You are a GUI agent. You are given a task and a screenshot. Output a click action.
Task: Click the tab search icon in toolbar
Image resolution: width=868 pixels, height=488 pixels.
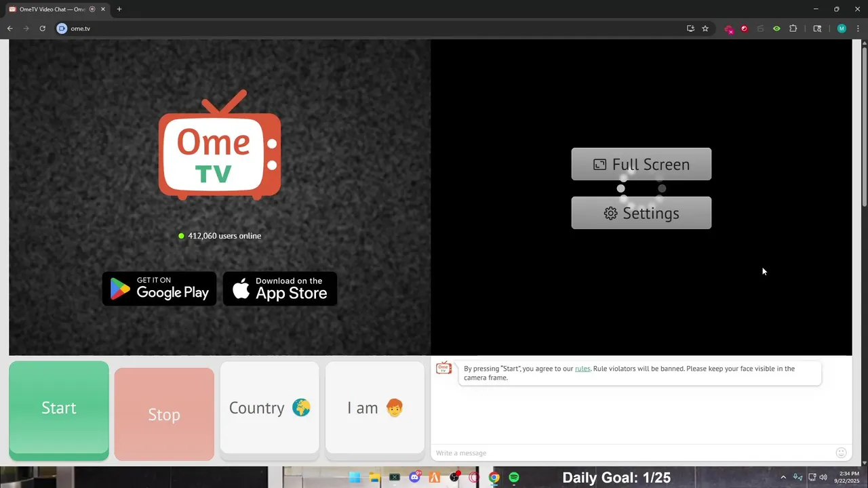817,28
